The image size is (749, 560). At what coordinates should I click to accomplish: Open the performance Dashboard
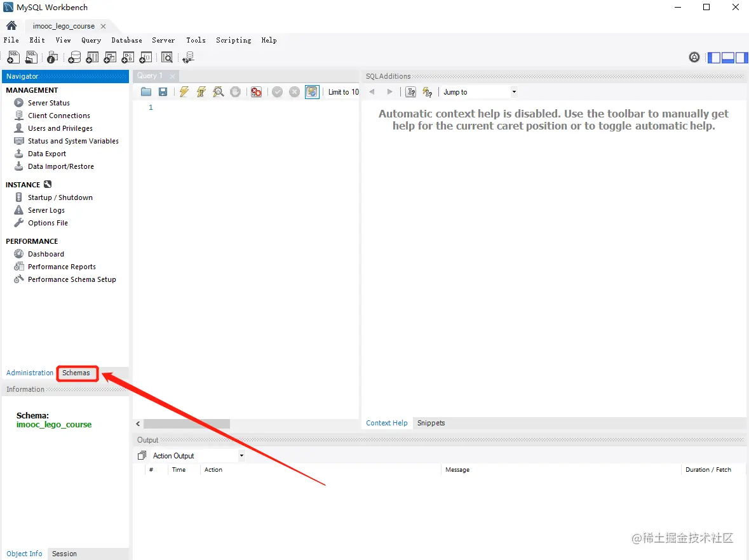pyautogui.click(x=46, y=254)
